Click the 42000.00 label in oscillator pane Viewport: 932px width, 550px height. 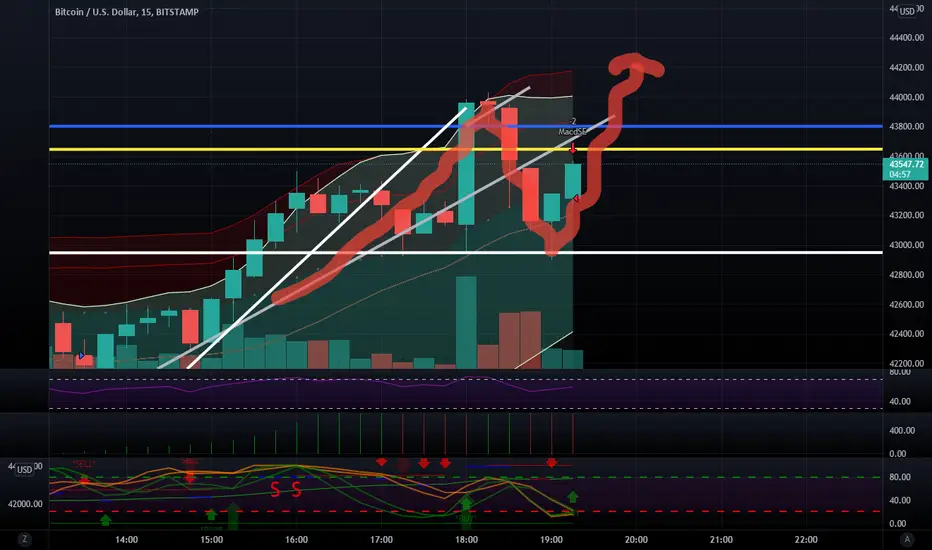(x=25, y=504)
